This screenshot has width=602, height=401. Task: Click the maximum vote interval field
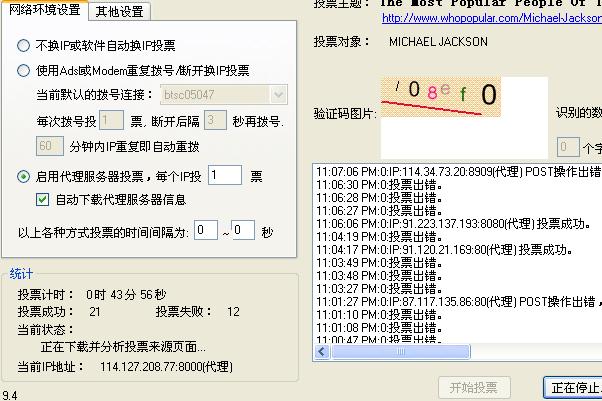243,231
